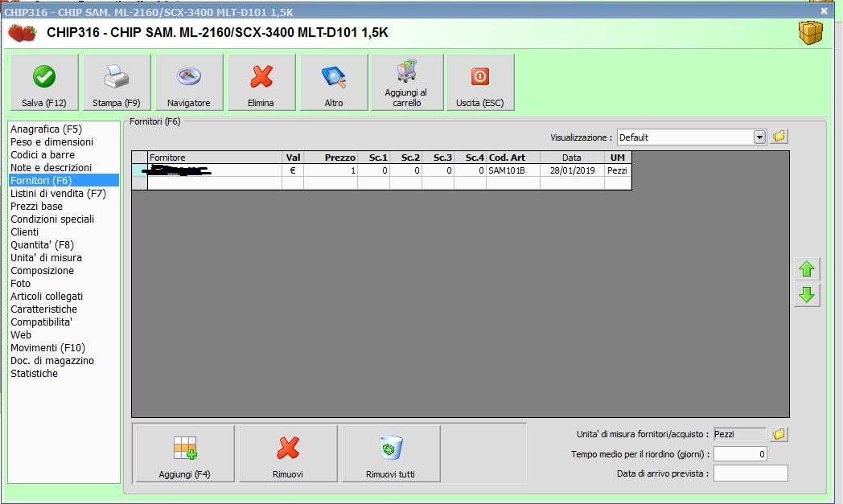Click the Elimina red X toolbar button
This screenshot has width=843, height=504.
coord(261,82)
